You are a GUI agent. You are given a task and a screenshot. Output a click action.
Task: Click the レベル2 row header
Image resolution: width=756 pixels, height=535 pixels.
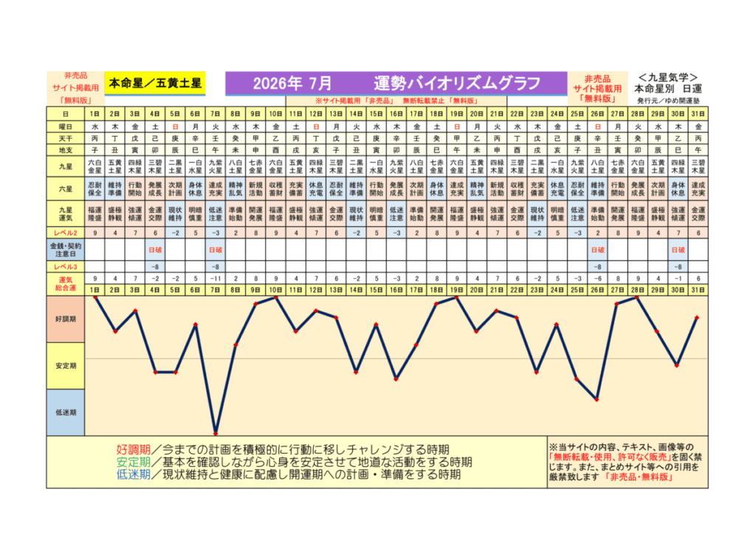pos(66,233)
